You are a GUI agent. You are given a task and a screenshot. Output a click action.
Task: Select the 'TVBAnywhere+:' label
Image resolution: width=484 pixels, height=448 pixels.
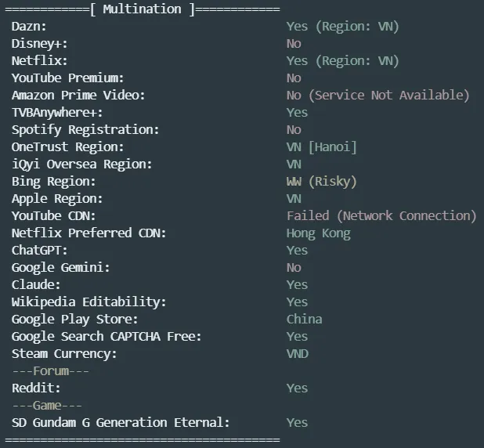click(x=57, y=113)
